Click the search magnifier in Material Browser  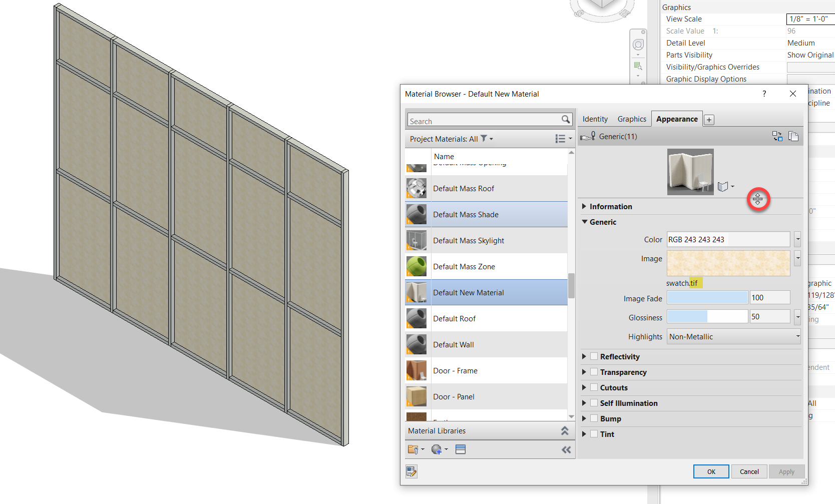tap(566, 120)
